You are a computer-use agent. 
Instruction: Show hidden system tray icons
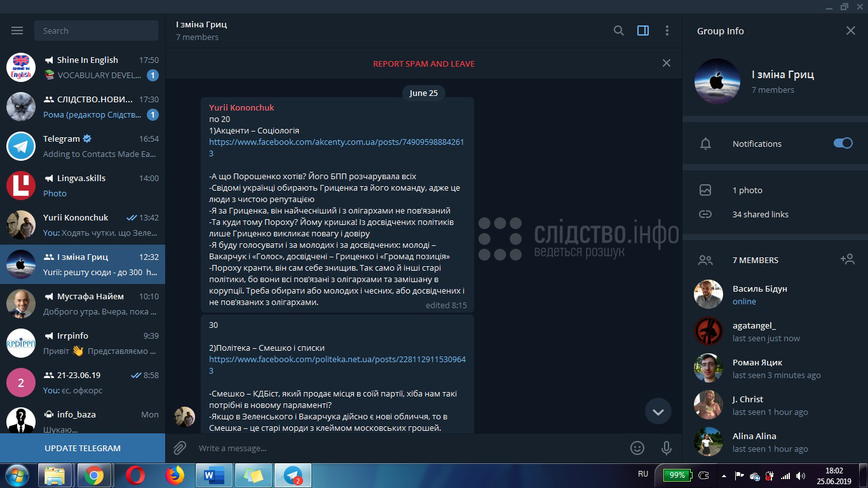tap(724, 475)
